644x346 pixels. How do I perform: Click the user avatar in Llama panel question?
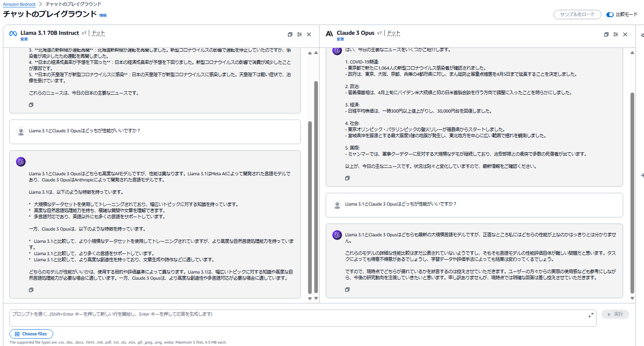pos(21,132)
